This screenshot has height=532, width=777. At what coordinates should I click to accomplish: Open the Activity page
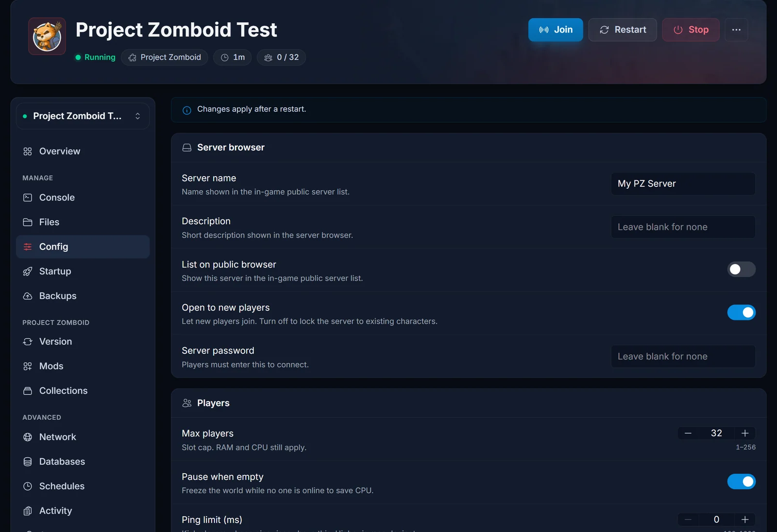pos(83,511)
